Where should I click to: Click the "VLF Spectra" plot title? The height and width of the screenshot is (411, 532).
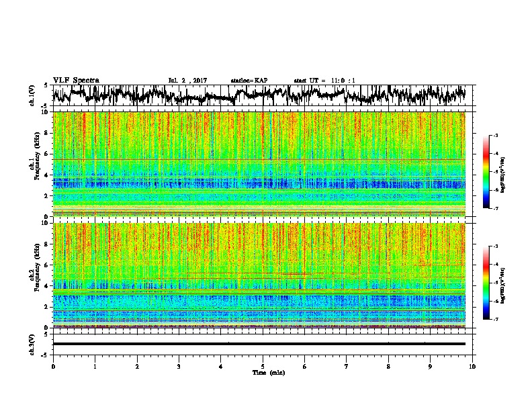click(76, 81)
